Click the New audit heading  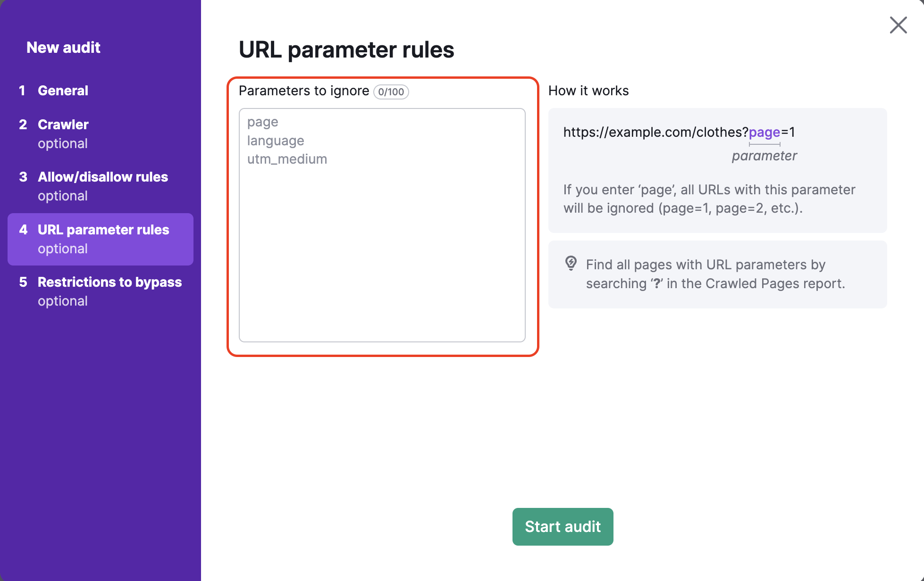pos(64,47)
